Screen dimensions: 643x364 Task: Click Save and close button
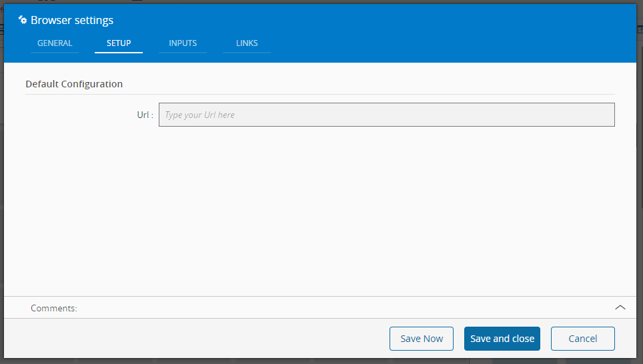tap(502, 339)
